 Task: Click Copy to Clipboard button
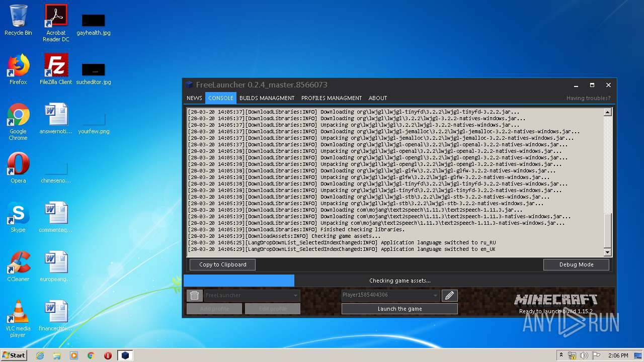pyautogui.click(x=222, y=264)
